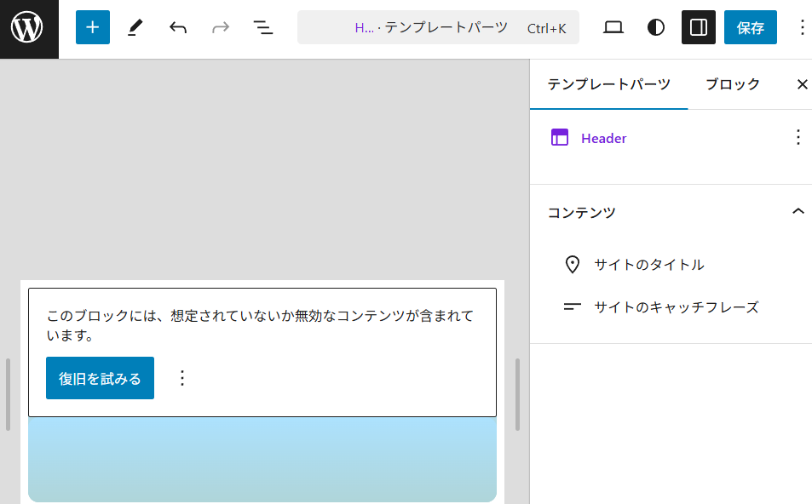Click the Redo arrow icon
The image size is (812, 504).
coord(221,28)
